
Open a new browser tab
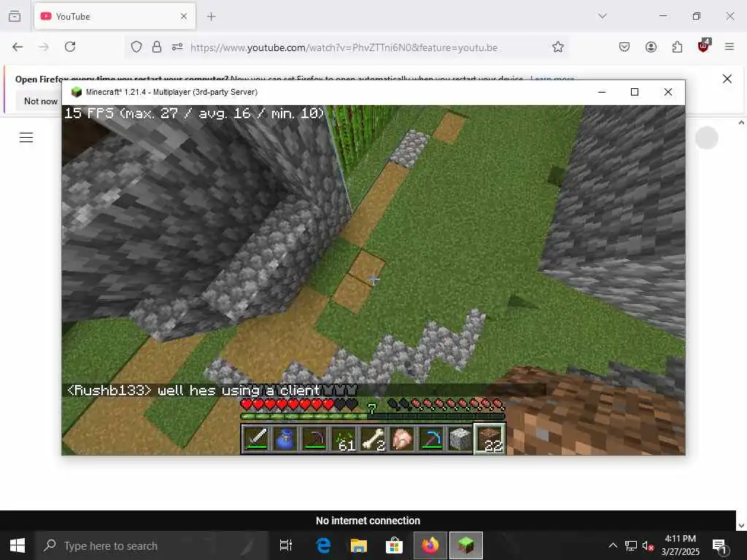click(x=211, y=17)
